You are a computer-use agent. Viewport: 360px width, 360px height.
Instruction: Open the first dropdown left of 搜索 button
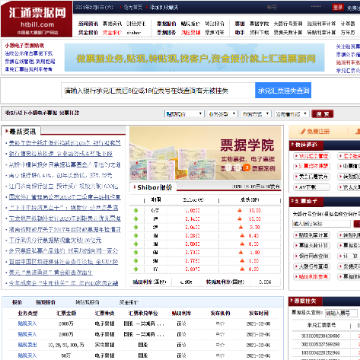click(184, 114)
